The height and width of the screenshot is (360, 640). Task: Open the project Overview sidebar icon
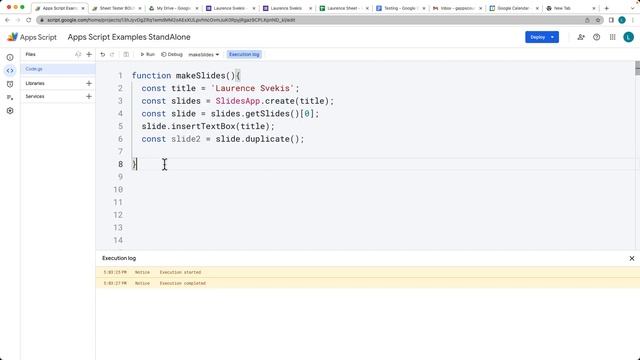pos(10,58)
